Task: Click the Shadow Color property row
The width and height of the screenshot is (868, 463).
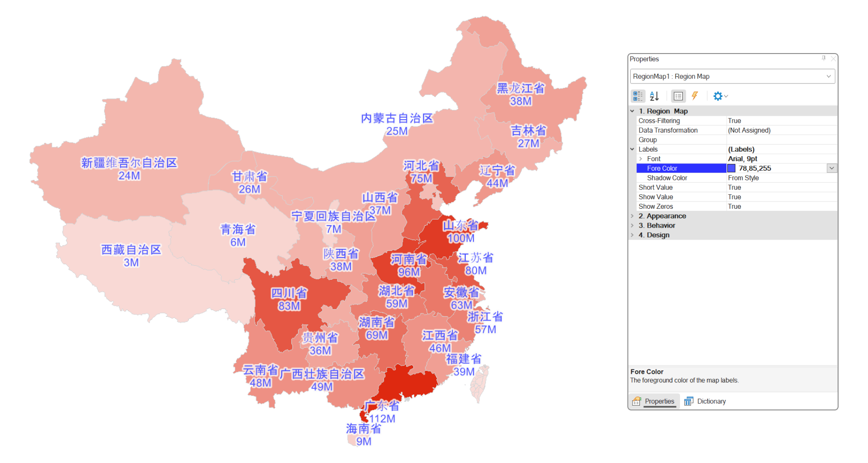Action: click(x=667, y=178)
